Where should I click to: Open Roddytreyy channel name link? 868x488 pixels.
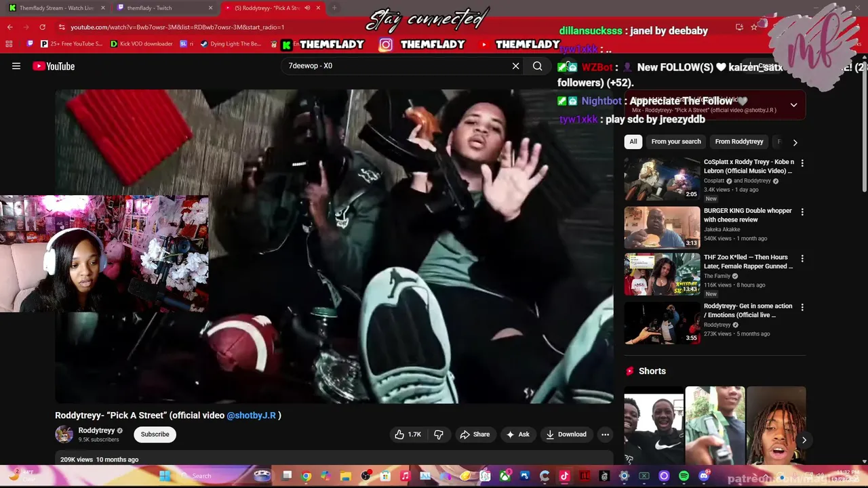coord(96,430)
